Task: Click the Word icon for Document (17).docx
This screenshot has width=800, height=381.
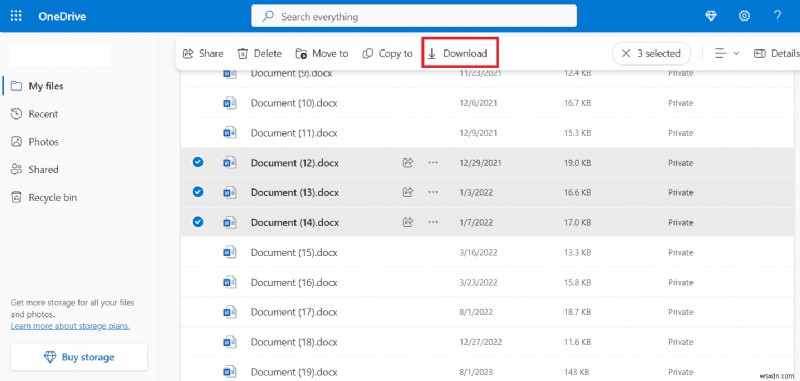Action: pos(230,312)
